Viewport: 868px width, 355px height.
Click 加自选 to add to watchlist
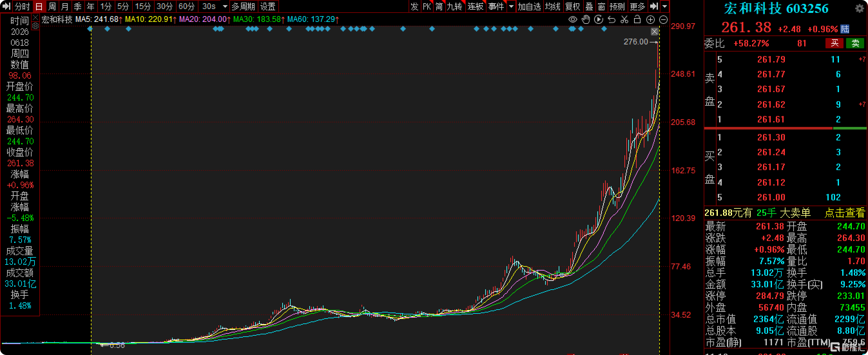click(529, 6)
